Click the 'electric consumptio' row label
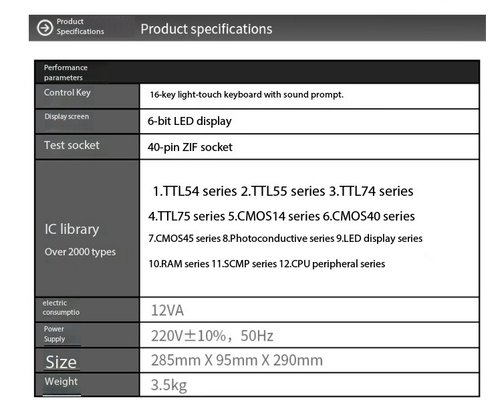 61,308
